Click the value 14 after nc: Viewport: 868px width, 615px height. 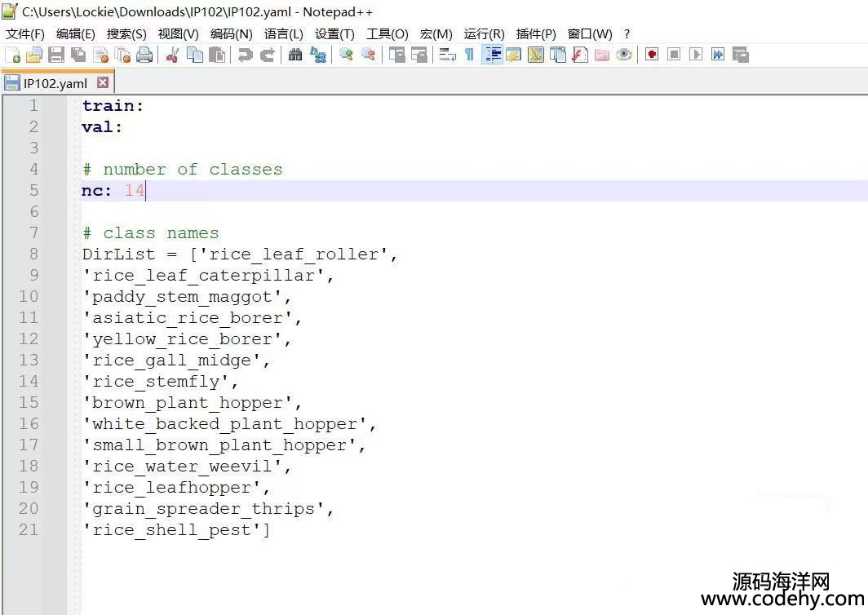click(x=134, y=190)
